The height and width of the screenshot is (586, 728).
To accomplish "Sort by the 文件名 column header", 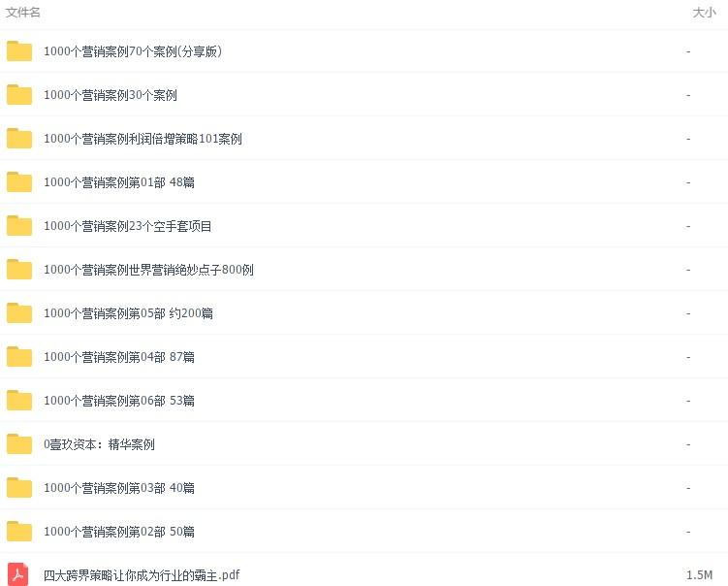I will [x=22, y=13].
